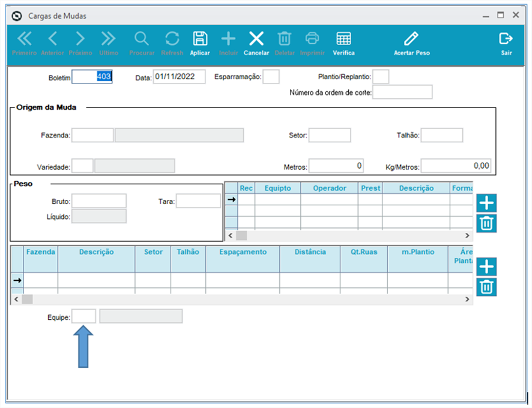Image resolution: width=532 pixels, height=408 pixels.
Task: Click the Distância column header
Action: [310, 259]
